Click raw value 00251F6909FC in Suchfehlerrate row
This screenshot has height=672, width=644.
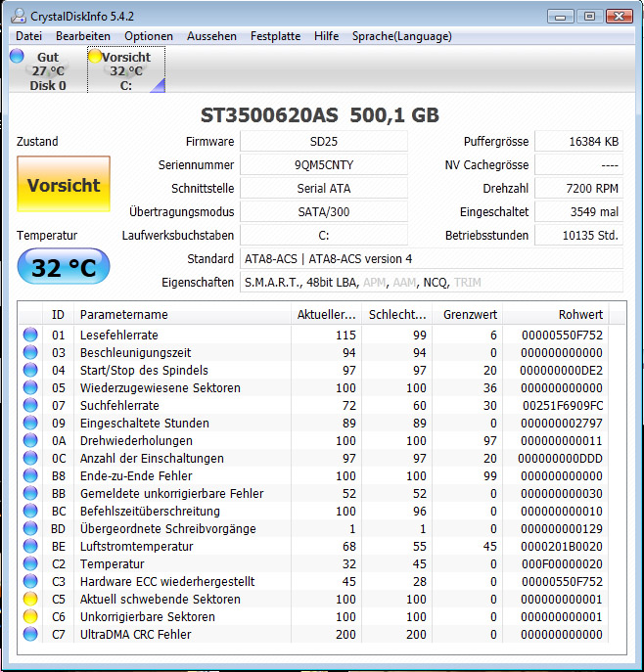[563, 405]
